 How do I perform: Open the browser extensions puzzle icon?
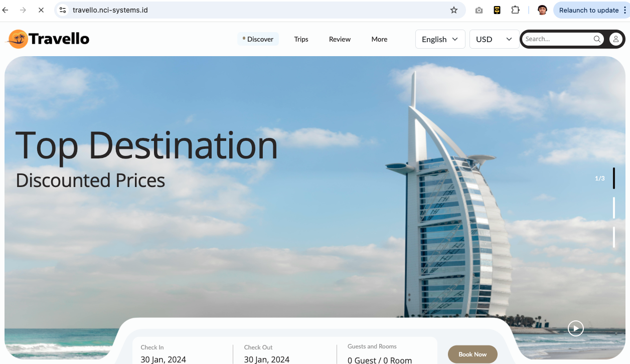tap(515, 10)
